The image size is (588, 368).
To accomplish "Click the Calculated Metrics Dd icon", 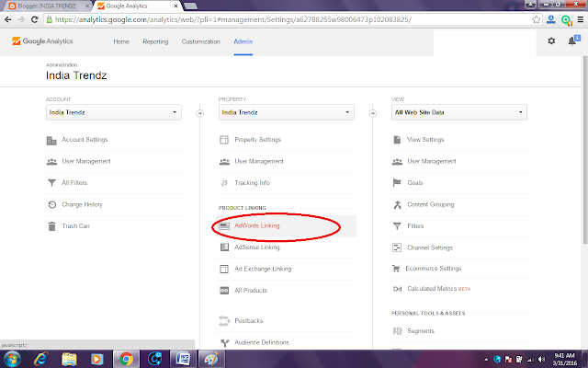I will pyautogui.click(x=397, y=289).
